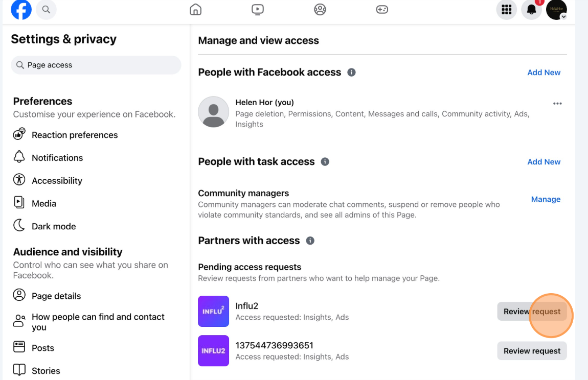This screenshot has width=588, height=380.
Task: Click the Influ2 page thumbnail
Action: pos(213,311)
